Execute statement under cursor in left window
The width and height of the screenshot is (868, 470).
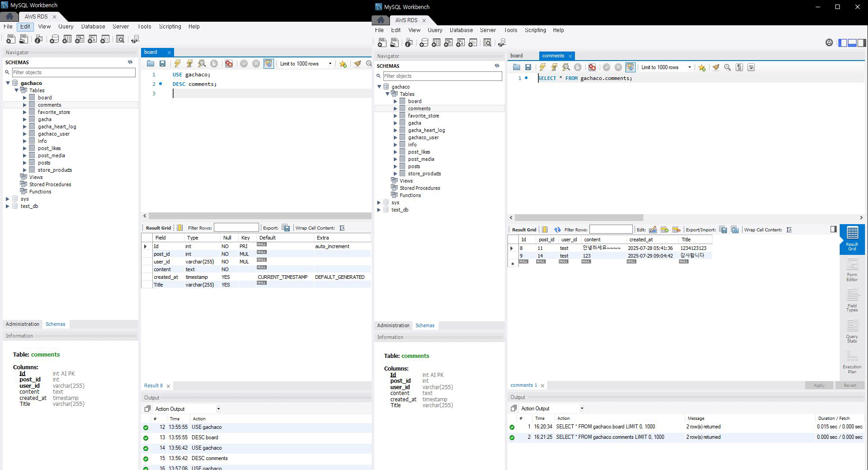pyautogui.click(x=190, y=64)
